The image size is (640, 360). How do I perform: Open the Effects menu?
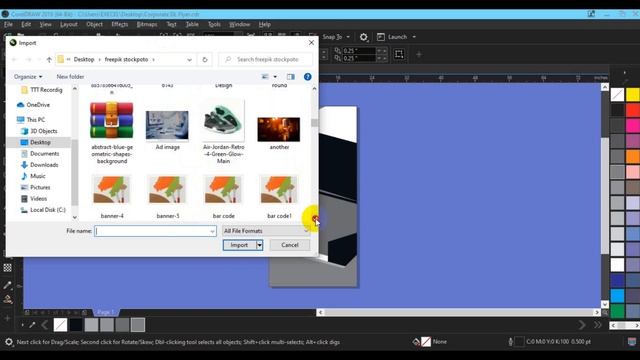click(120, 24)
